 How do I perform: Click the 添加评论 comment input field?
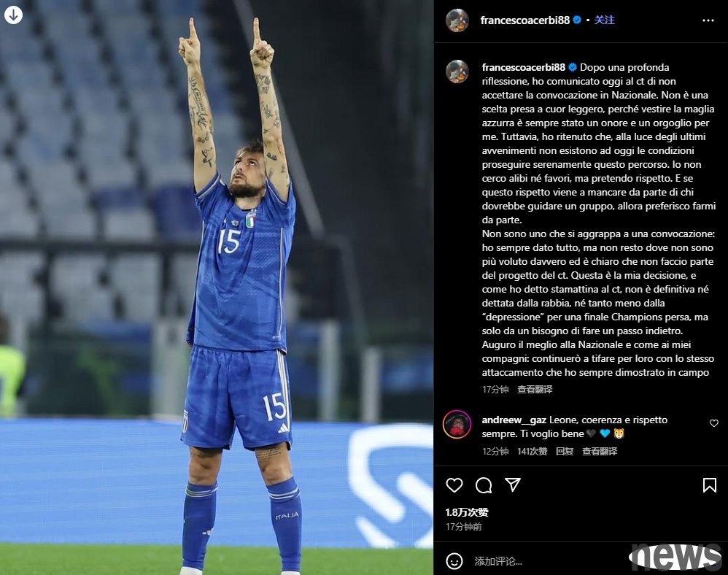[548, 561]
